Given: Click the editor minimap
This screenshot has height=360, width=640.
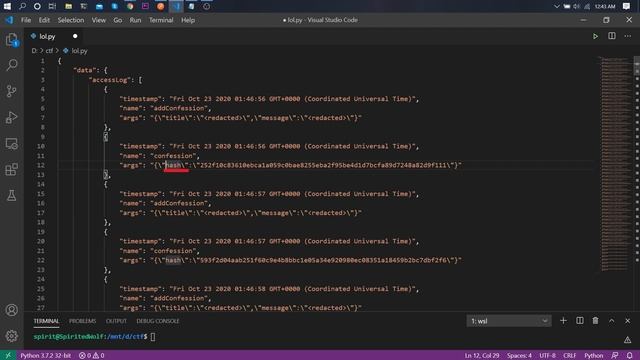Looking at the screenshot, I should pyautogui.click(x=616, y=163).
